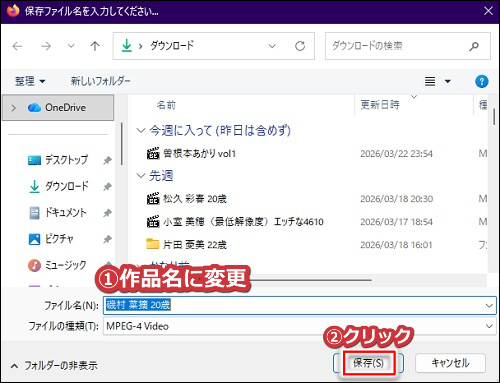Open the 整理 menu
The width and height of the screenshot is (500, 383).
point(30,81)
